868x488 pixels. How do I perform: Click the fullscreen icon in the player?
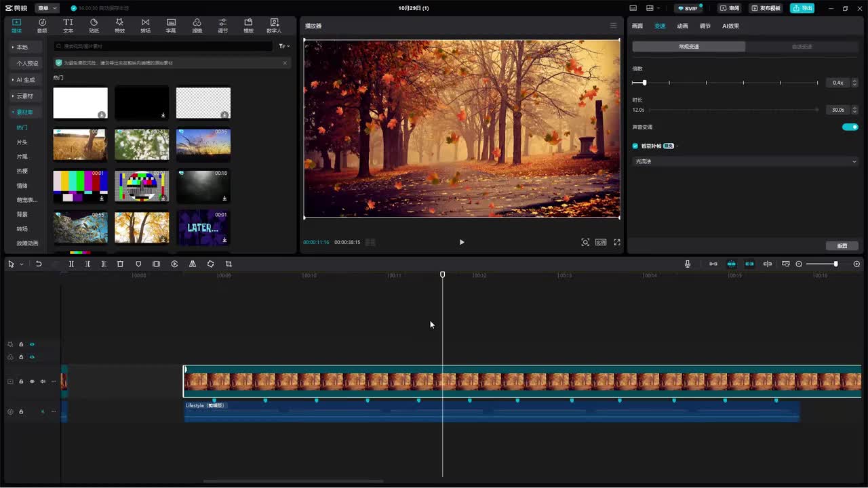[x=617, y=242]
